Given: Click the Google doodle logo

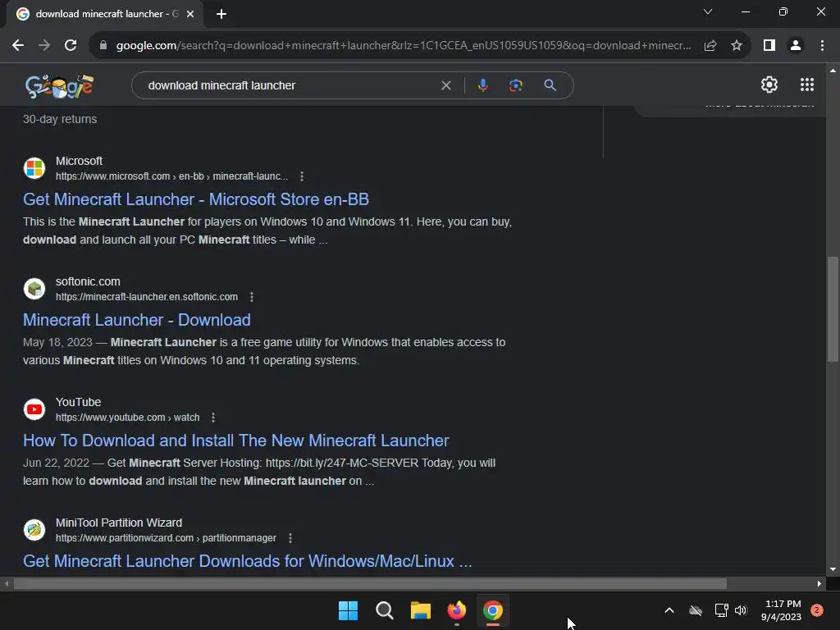Looking at the screenshot, I should click(x=59, y=85).
